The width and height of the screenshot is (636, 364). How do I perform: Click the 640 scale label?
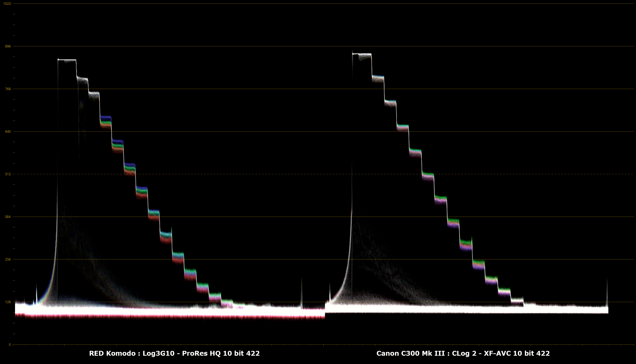(8, 132)
